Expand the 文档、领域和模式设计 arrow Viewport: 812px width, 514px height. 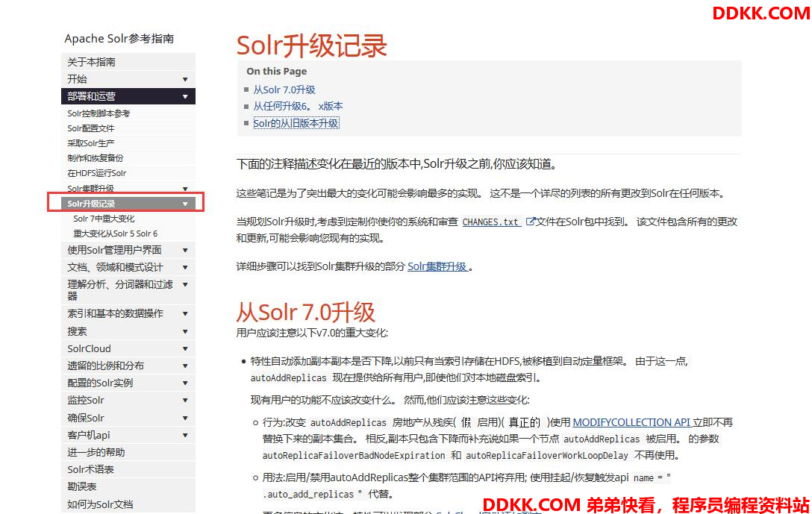click(x=185, y=268)
